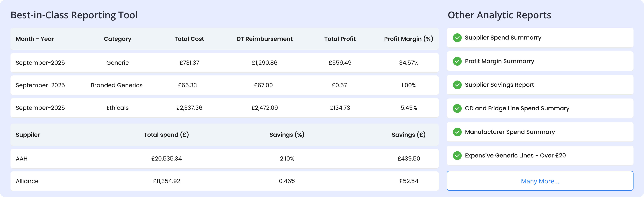Sort by the Total Cost column header
Viewport: 644px width, 197px height.
coord(189,39)
